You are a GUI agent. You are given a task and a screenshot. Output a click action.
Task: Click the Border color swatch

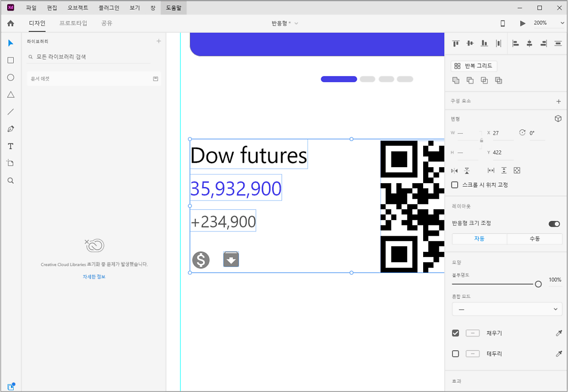(472, 354)
